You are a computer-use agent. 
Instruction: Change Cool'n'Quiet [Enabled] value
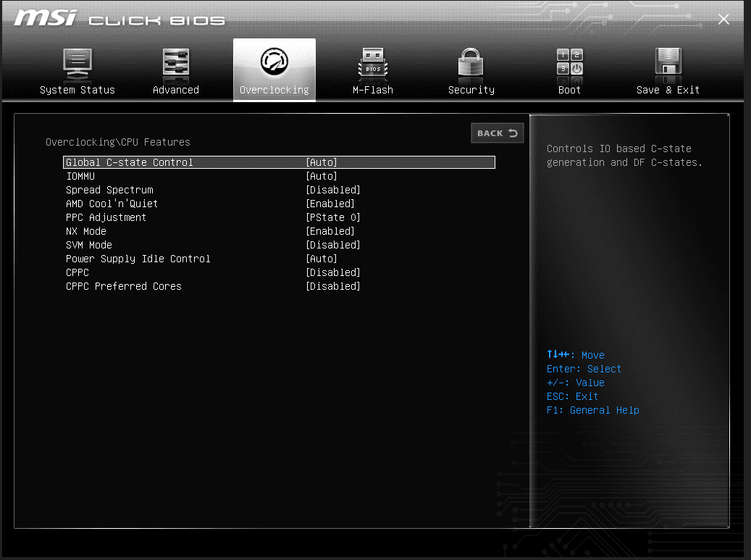(x=330, y=204)
